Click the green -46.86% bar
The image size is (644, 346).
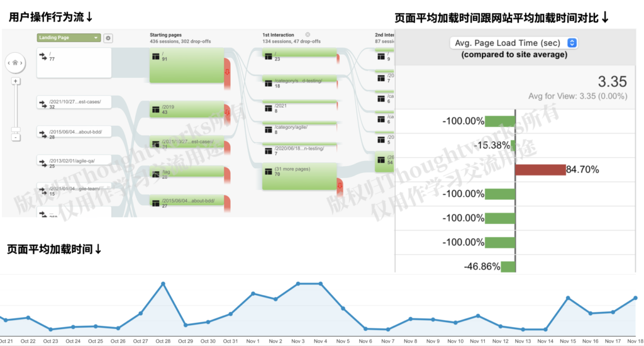(508, 267)
